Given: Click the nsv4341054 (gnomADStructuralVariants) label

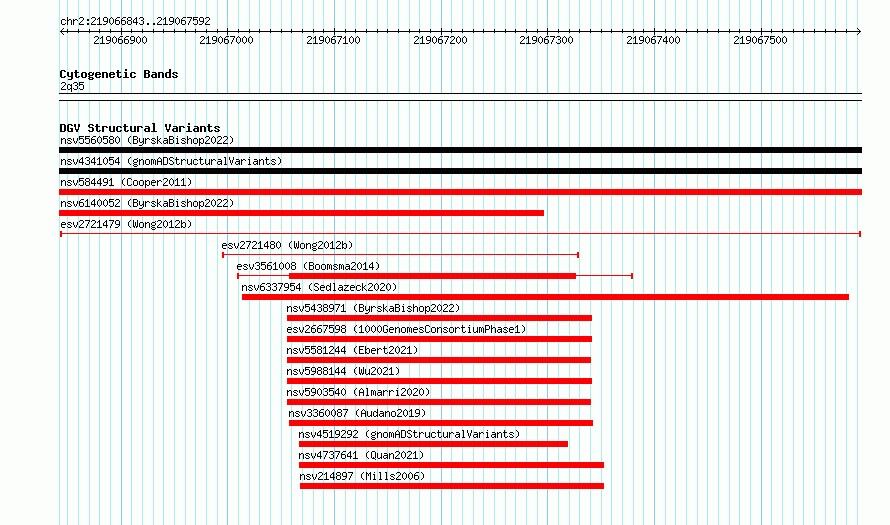Looking at the screenshot, I should click(x=171, y=161).
